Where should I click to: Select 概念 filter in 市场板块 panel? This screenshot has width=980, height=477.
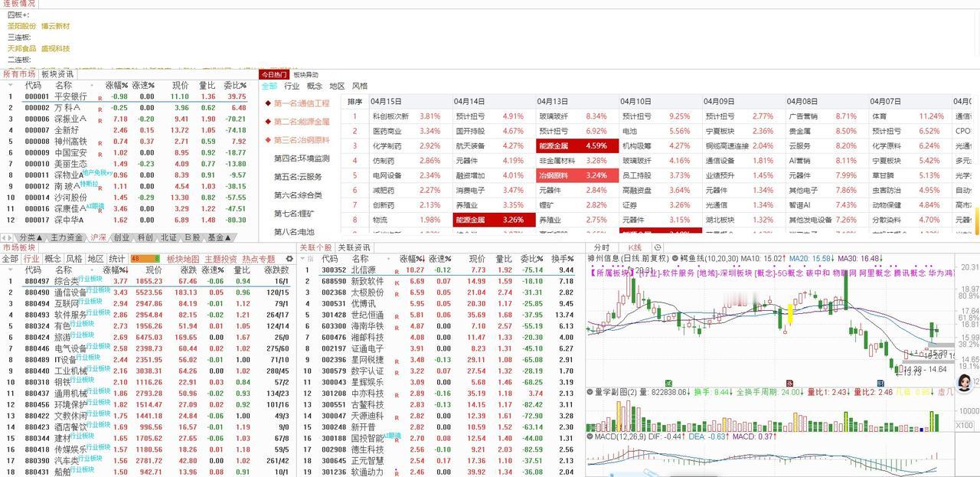click(53, 259)
